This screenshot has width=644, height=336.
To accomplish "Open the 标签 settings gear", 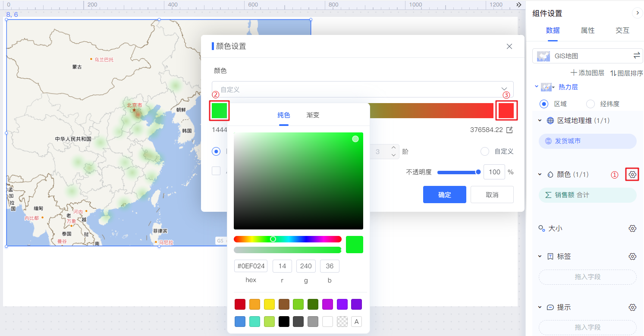I will click(x=632, y=256).
